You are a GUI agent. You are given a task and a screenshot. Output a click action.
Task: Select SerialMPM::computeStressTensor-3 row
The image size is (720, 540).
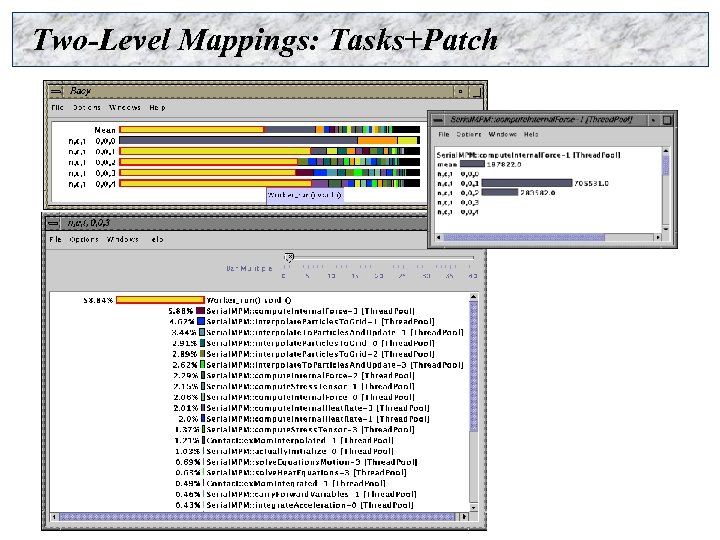coord(310,430)
